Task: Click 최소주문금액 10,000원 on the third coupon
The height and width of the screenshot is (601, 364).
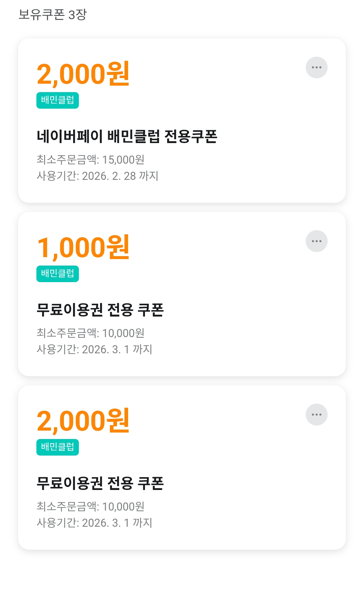Action: coord(90,507)
